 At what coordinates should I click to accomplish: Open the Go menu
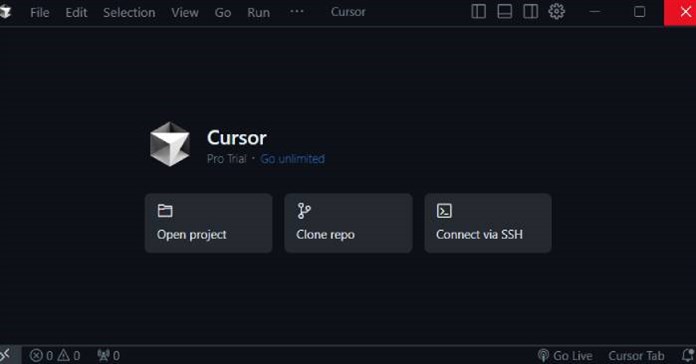point(223,12)
